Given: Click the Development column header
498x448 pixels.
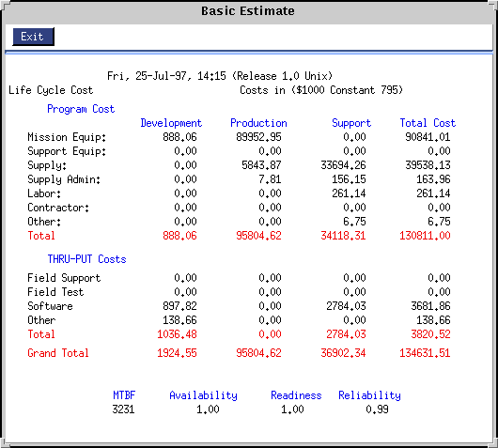Looking at the screenshot, I should (171, 123).
